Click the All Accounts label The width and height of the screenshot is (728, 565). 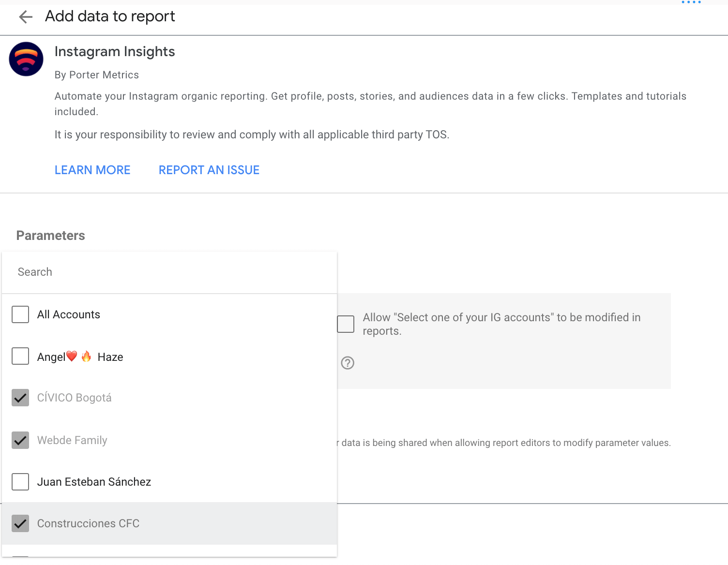(69, 314)
